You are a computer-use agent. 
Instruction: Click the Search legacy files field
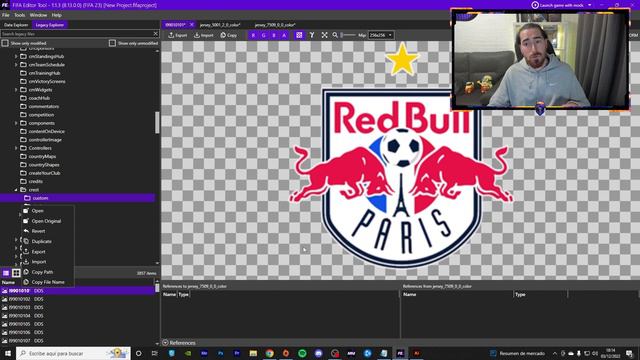(x=76, y=34)
